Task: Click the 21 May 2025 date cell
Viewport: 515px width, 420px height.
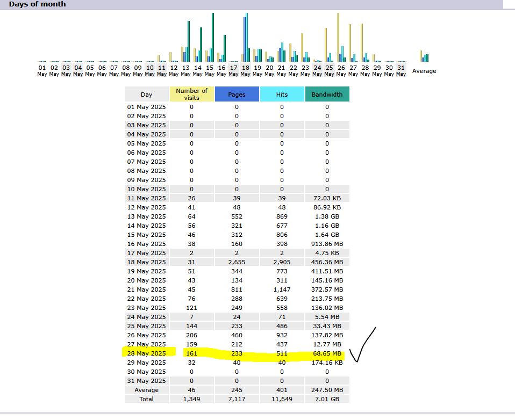Action: [146, 289]
